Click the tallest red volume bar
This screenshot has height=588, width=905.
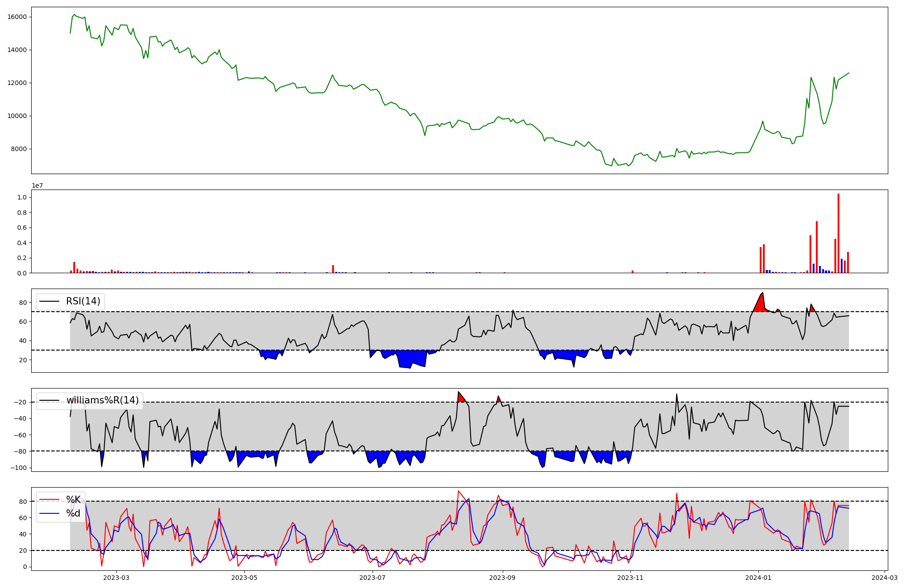click(838, 233)
